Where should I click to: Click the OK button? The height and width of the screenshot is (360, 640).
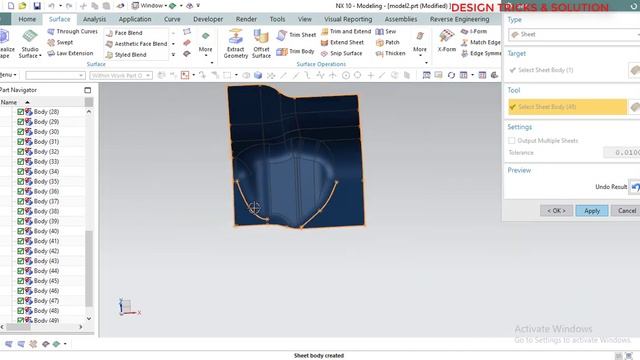click(556, 211)
